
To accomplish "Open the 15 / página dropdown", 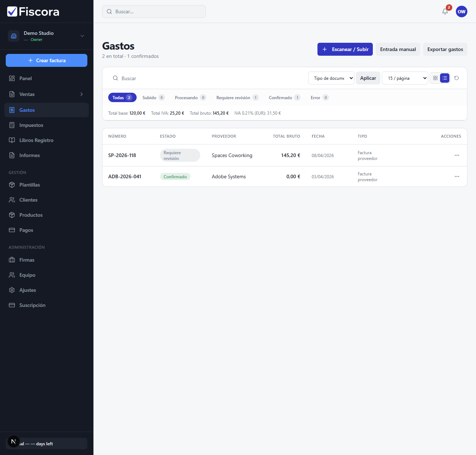I will coord(405,78).
